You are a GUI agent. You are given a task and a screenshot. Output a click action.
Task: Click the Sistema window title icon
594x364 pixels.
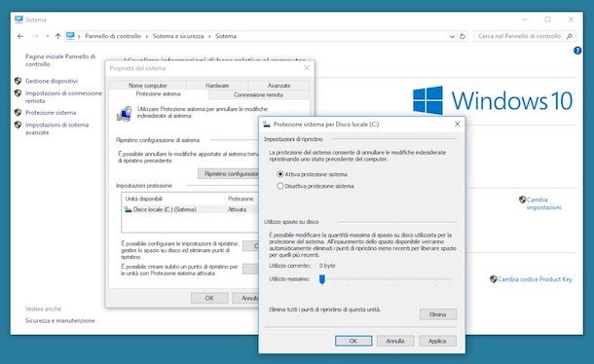tap(19, 19)
